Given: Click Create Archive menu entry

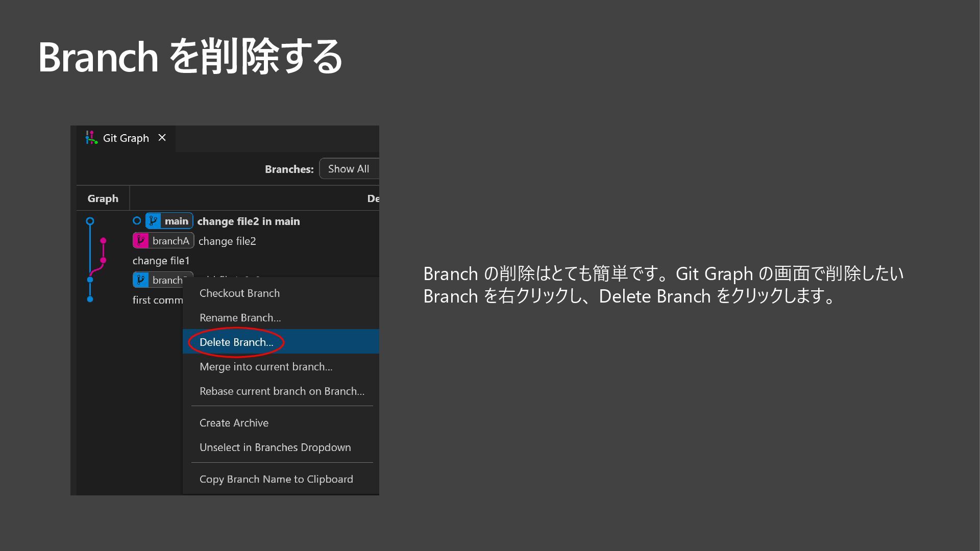Looking at the screenshot, I should [x=234, y=423].
